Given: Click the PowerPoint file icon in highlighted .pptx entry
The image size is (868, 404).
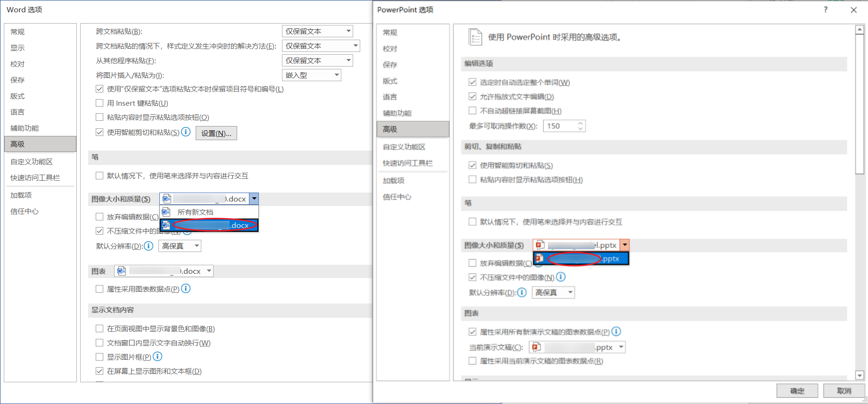Looking at the screenshot, I should 540,258.
